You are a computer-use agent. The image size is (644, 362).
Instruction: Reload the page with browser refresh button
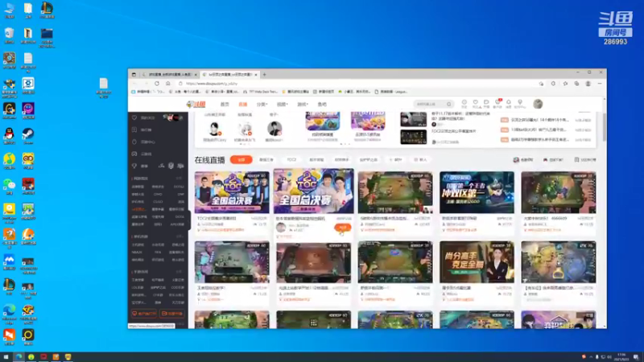[156, 84]
